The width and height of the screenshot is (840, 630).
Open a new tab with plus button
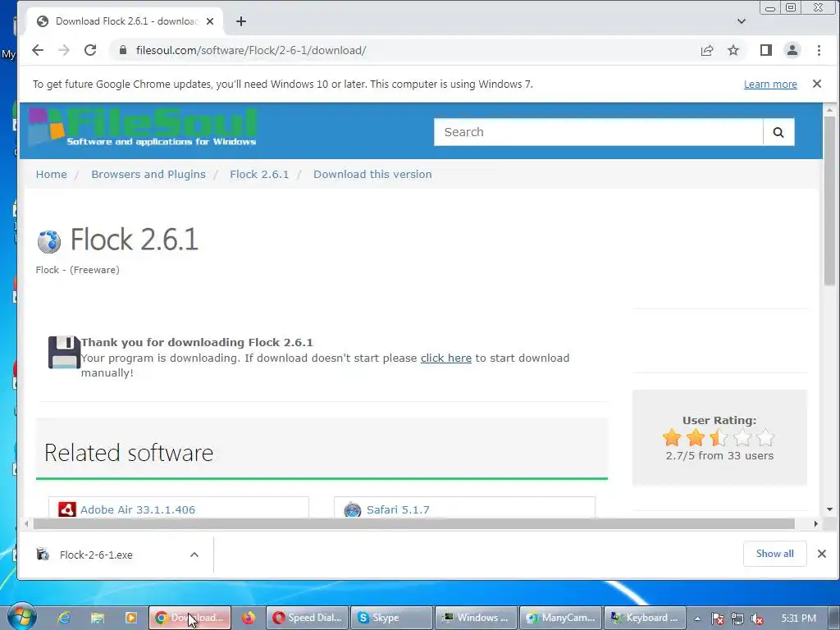pyautogui.click(x=241, y=21)
